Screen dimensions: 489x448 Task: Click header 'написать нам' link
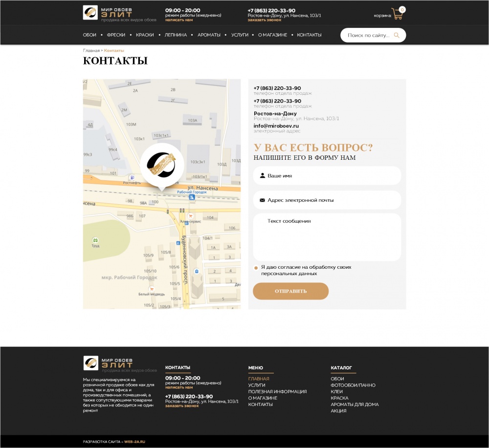179,20
